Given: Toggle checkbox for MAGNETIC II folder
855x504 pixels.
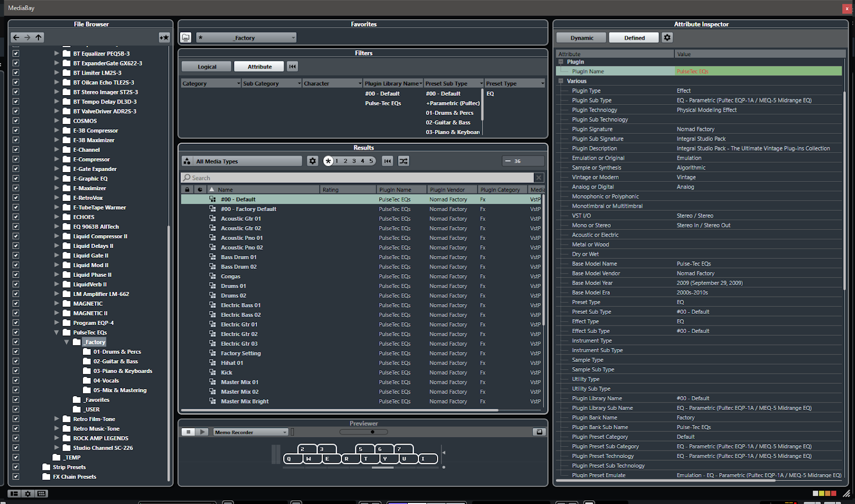Looking at the screenshot, I should tap(16, 313).
